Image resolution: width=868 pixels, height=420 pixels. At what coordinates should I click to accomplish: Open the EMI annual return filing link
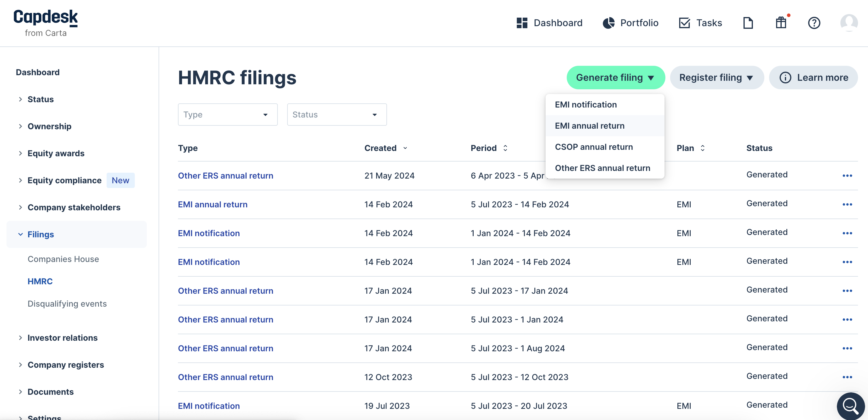(x=213, y=204)
